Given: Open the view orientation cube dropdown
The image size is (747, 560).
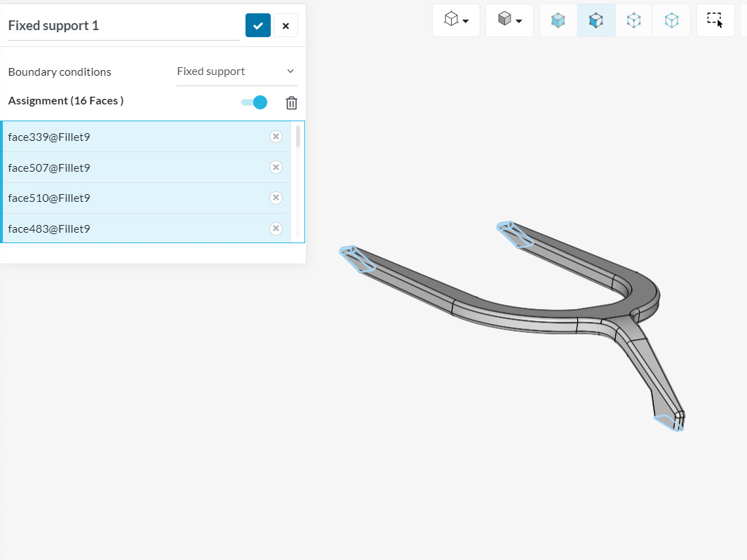Looking at the screenshot, I should point(456,20).
